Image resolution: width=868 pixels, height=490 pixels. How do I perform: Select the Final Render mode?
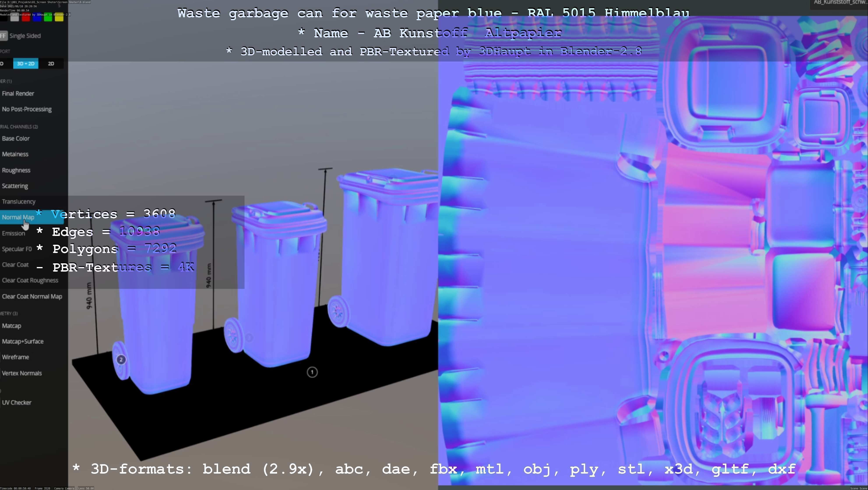click(18, 94)
